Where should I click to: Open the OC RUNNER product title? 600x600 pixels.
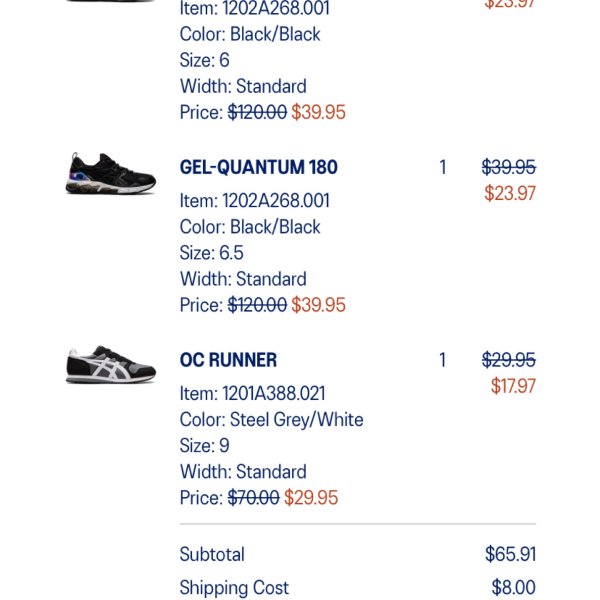(x=228, y=360)
